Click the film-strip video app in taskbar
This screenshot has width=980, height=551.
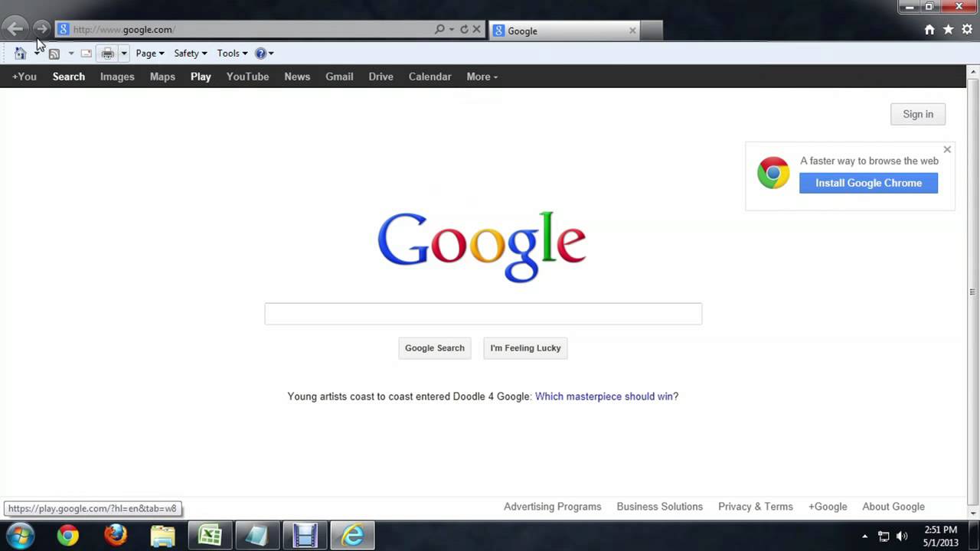[305, 535]
